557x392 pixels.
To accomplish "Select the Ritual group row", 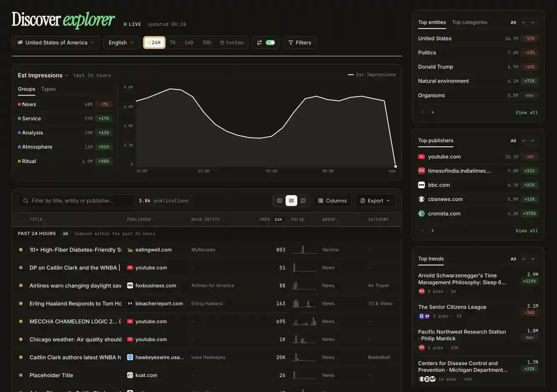I will click(65, 161).
